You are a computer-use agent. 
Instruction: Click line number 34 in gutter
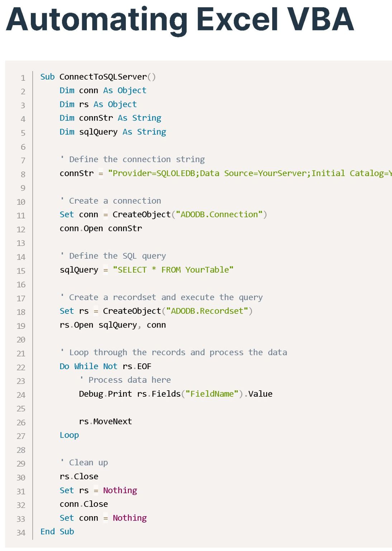tap(21, 533)
